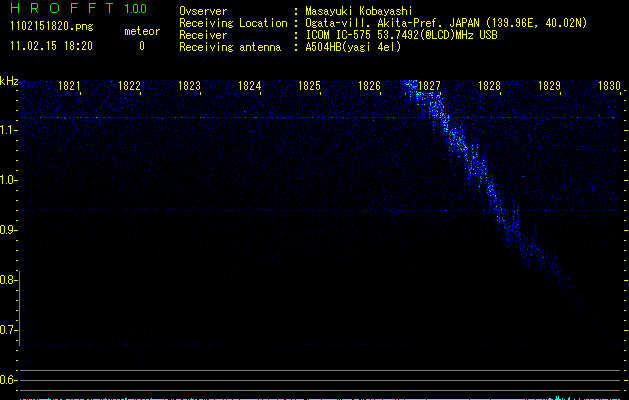The width and height of the screenshot is (629, 400).
Task: Click the kHz axis unit label
Action: pos(9,81)
